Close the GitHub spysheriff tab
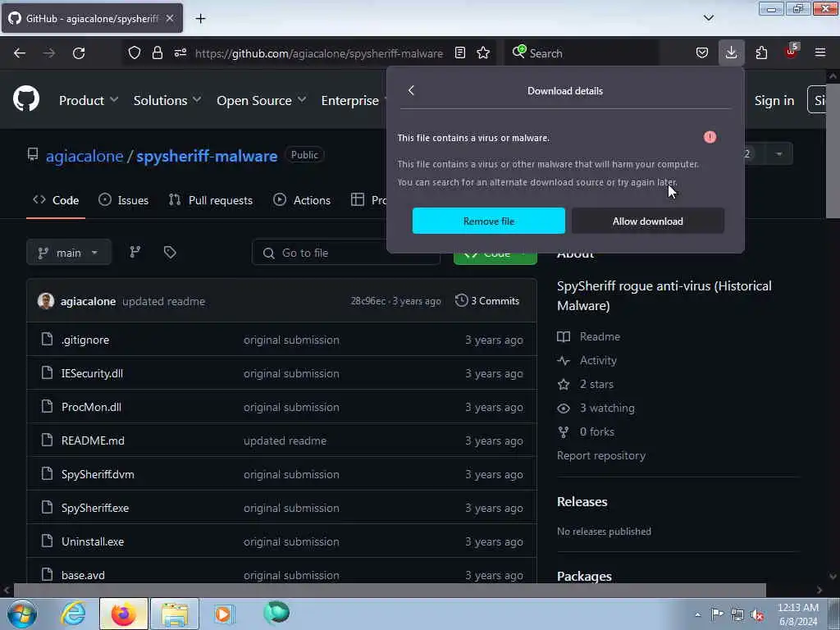This screenshot has height=630, width=840. point(170,18)
